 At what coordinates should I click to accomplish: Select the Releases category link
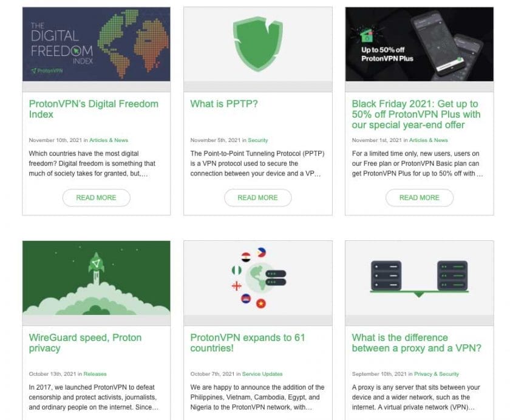95,374
